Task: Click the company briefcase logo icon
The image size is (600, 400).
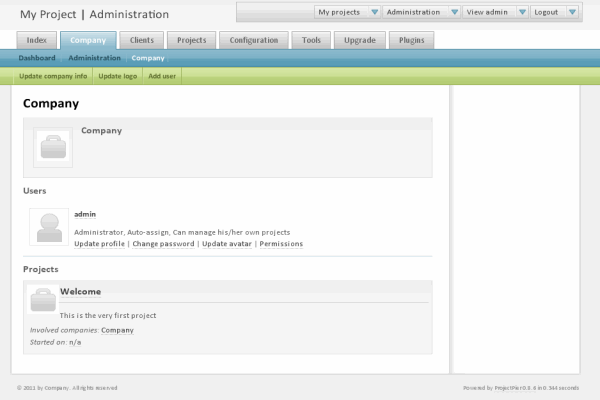Action: (x=52, y=148)
